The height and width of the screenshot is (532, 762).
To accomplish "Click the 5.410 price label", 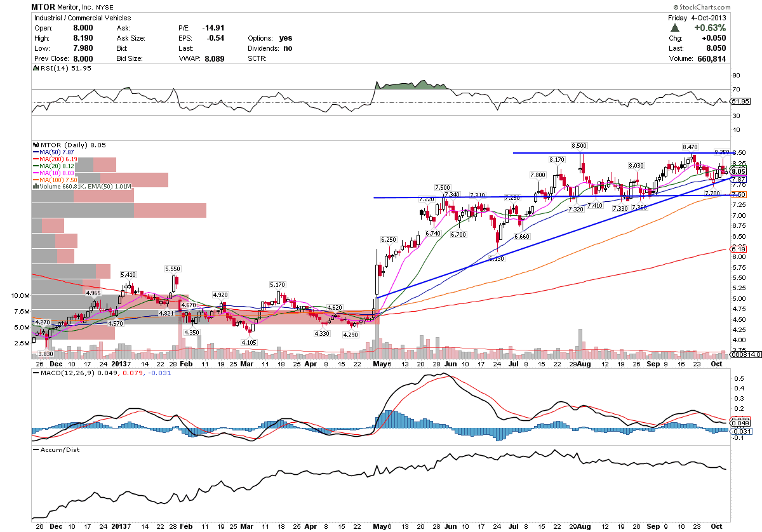I will coord(130,275).
